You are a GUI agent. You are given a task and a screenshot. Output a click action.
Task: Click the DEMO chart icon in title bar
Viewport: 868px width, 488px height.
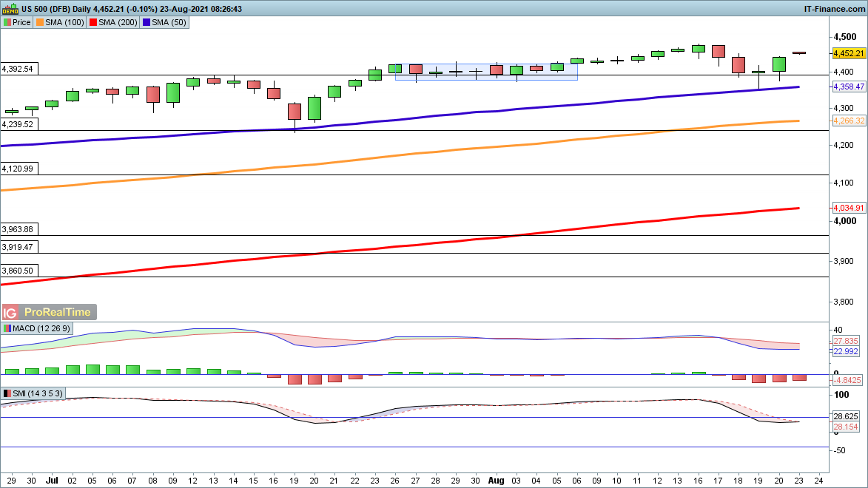point(10,9)
